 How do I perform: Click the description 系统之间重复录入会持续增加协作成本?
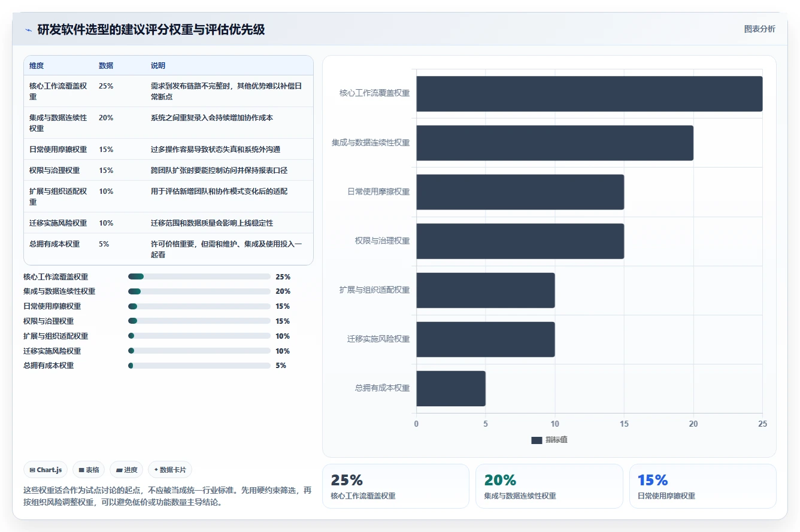pos(212,118)
